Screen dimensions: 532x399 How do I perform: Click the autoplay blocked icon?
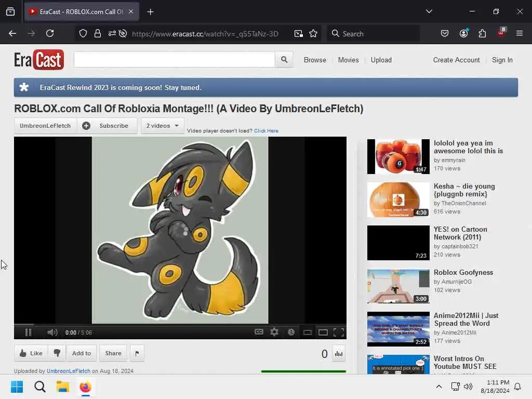click(x=123, y=33)
